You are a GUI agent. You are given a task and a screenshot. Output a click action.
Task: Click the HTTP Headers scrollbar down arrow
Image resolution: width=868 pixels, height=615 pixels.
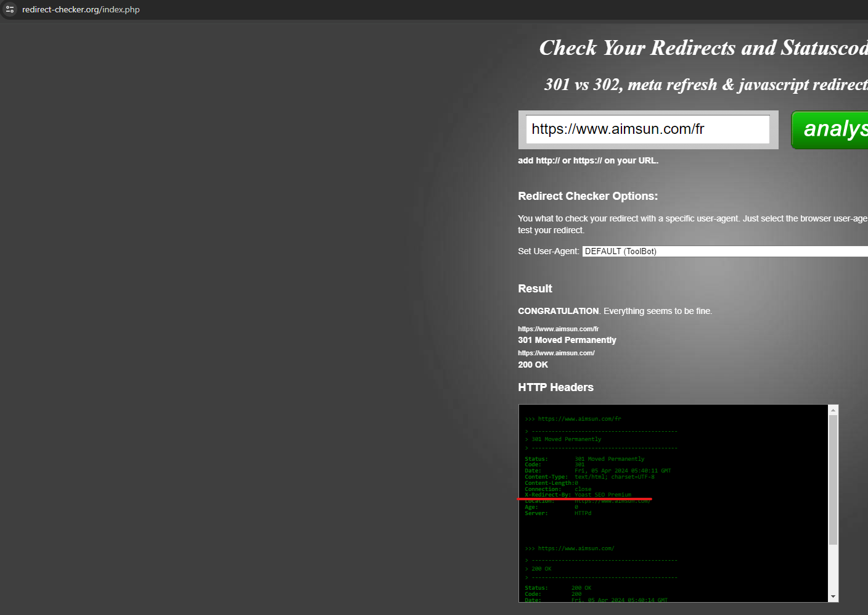(833, 596)
